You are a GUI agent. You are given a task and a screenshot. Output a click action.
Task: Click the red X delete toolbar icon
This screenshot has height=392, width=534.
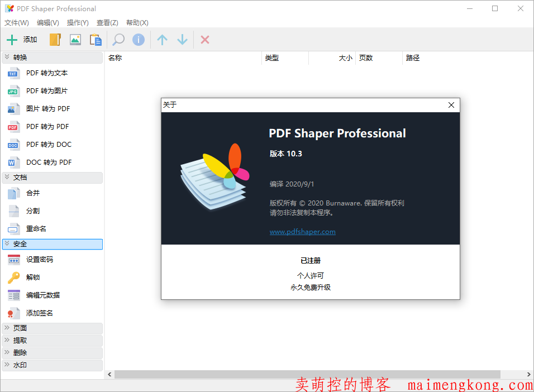click(x=205, y=40)
